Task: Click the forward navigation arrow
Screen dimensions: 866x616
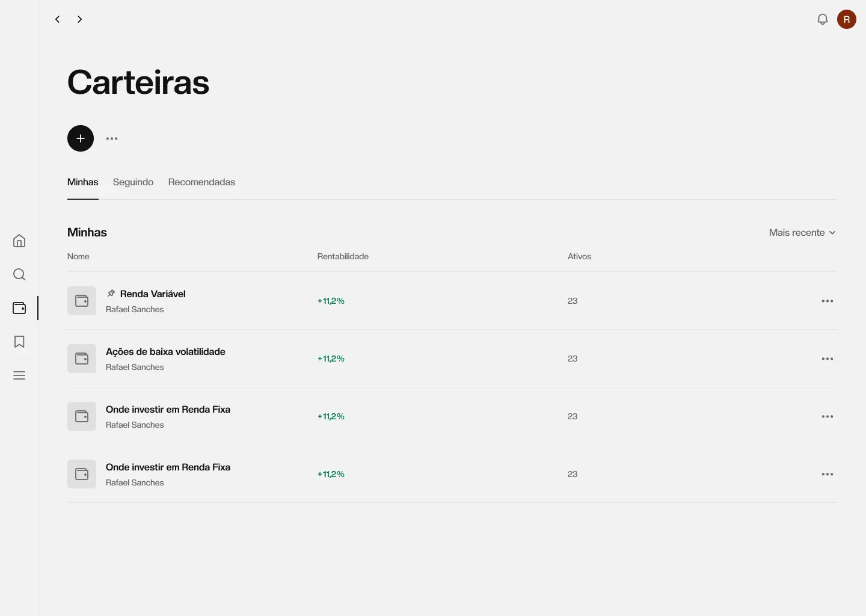Action: (79, 19)
